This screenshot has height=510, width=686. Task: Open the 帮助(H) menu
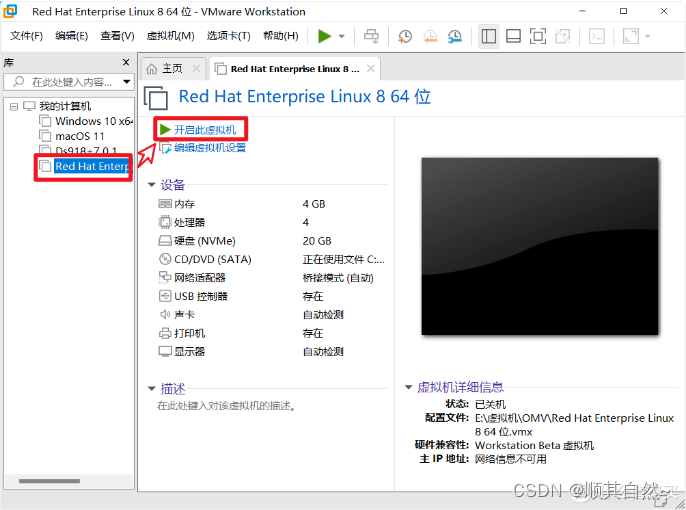click(x=280, y=36)
